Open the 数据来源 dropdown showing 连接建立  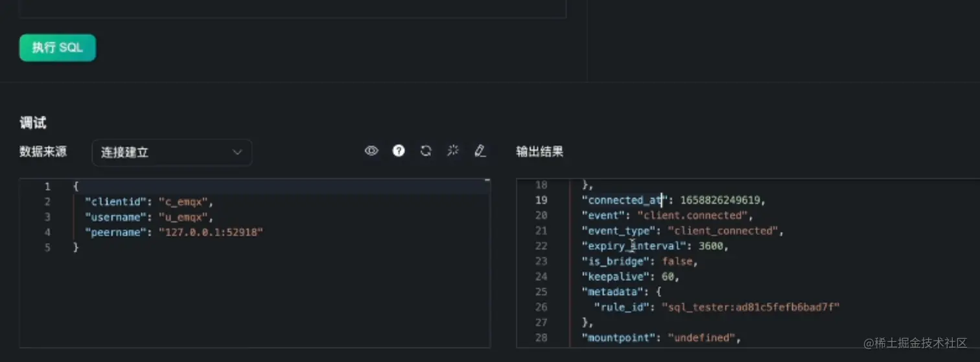point(172,152)
